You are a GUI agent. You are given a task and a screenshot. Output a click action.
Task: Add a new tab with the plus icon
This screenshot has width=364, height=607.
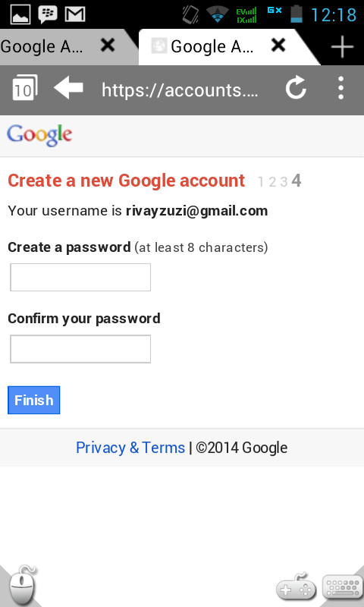[342, 47]
